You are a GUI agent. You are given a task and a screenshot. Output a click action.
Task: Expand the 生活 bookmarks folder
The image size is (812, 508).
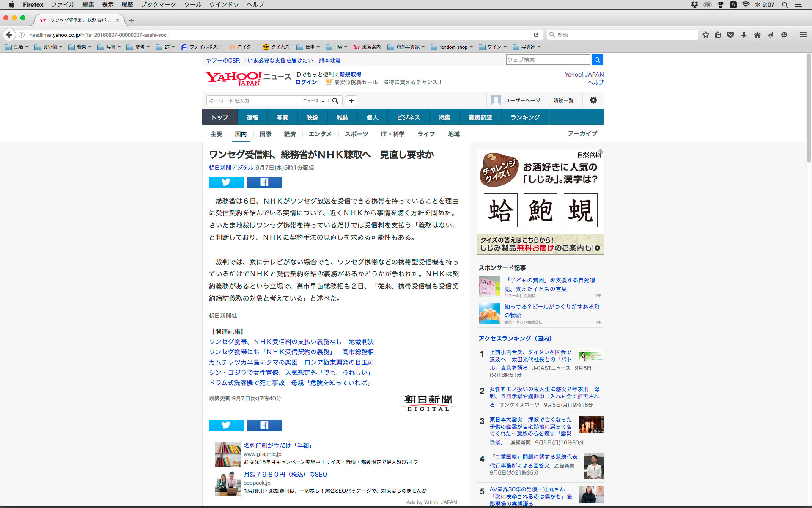[x=17, y=47]
